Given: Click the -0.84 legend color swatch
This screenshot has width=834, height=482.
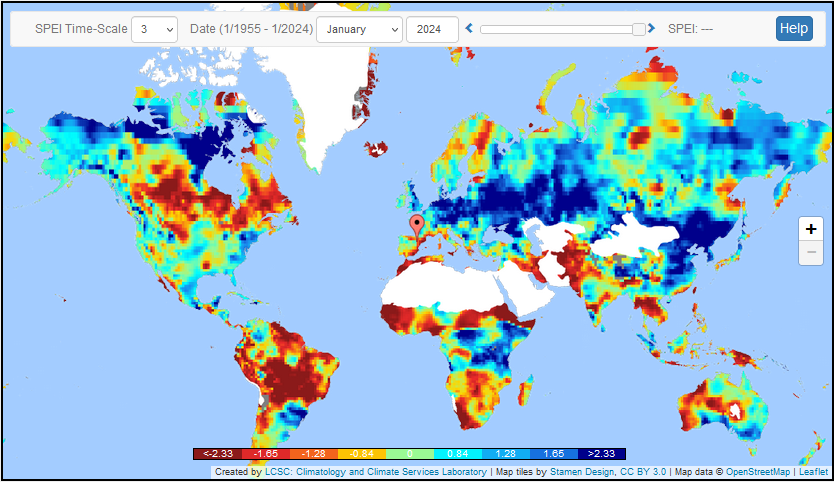Looking at the screenshot, I should [x=362, y=454].
